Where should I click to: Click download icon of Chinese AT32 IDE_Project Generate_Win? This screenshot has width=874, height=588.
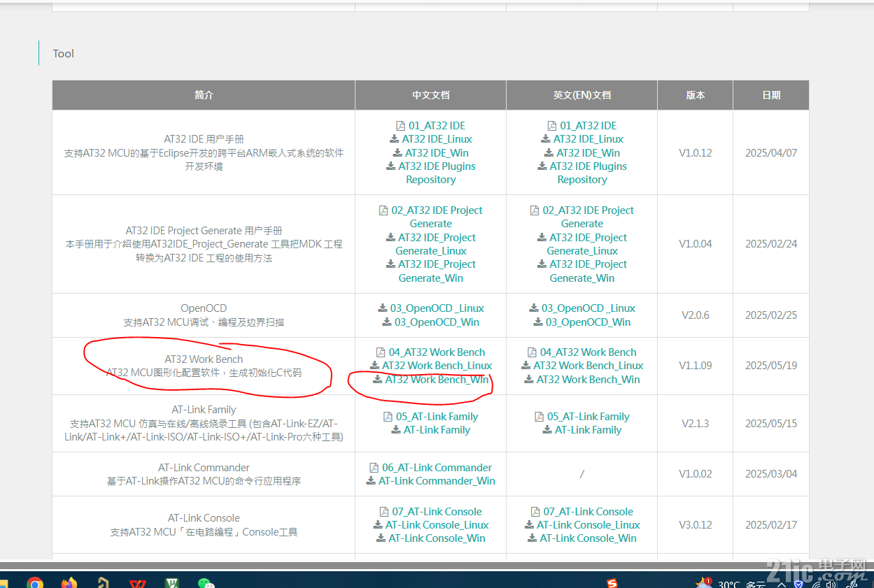tap(391, 264)
